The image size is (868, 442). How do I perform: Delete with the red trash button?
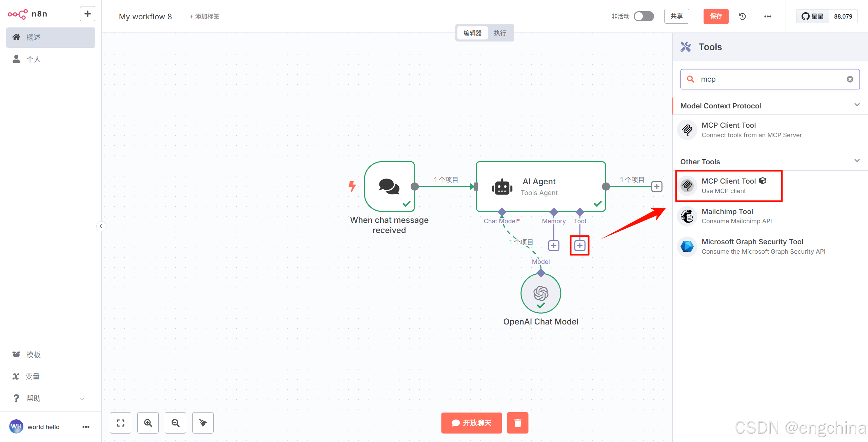517,423
